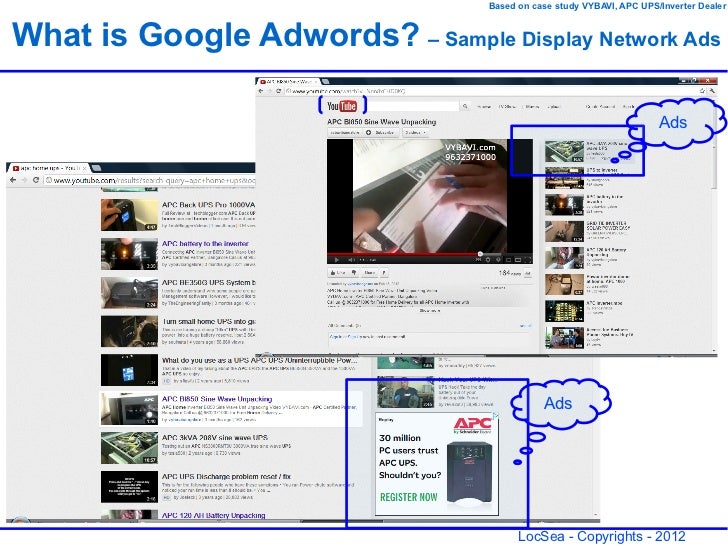Bookmark star in the watch page address bar
The image size is (728, 546).
pos(702,91)
